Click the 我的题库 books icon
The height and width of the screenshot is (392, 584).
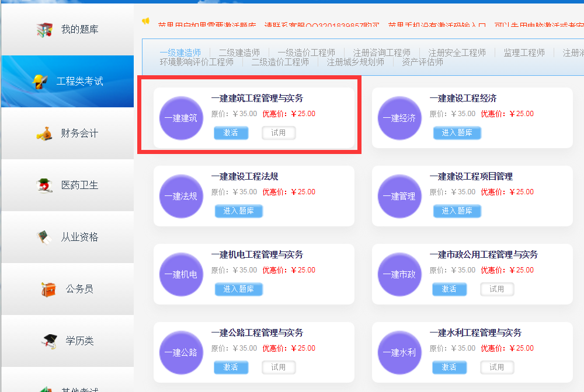pyautogui.click(x=44, y=30)
